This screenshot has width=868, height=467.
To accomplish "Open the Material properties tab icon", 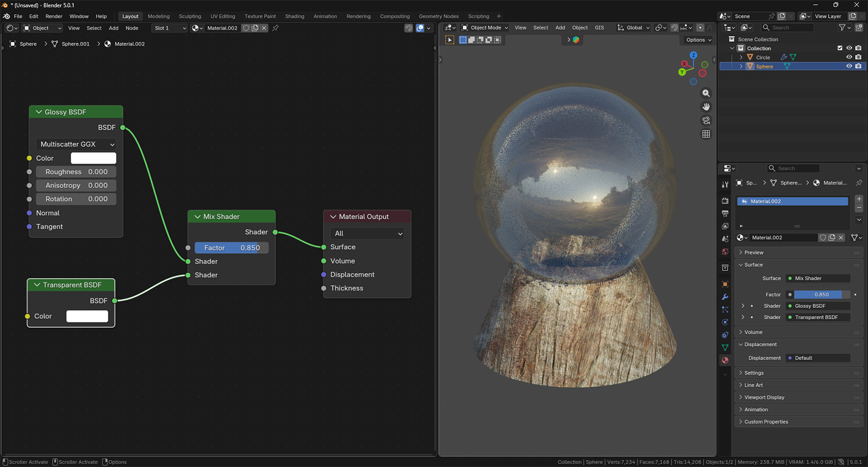I will [725, 360].
